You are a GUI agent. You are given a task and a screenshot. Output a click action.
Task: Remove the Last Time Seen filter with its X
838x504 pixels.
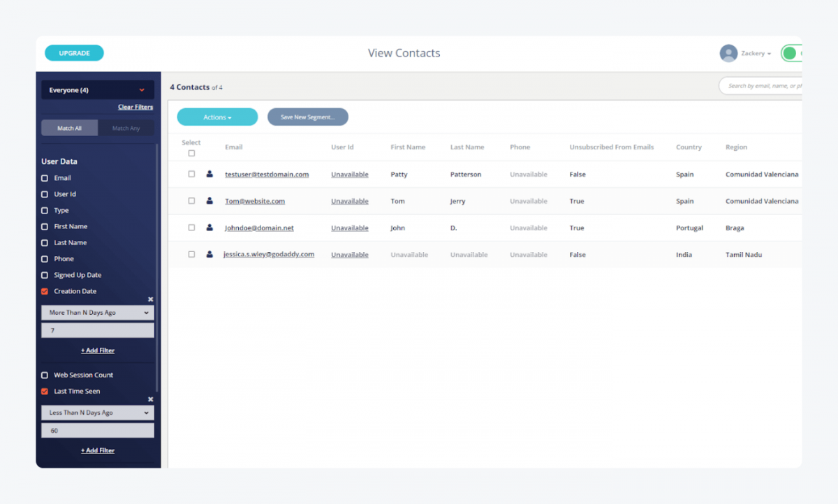[x=150, y=399]
